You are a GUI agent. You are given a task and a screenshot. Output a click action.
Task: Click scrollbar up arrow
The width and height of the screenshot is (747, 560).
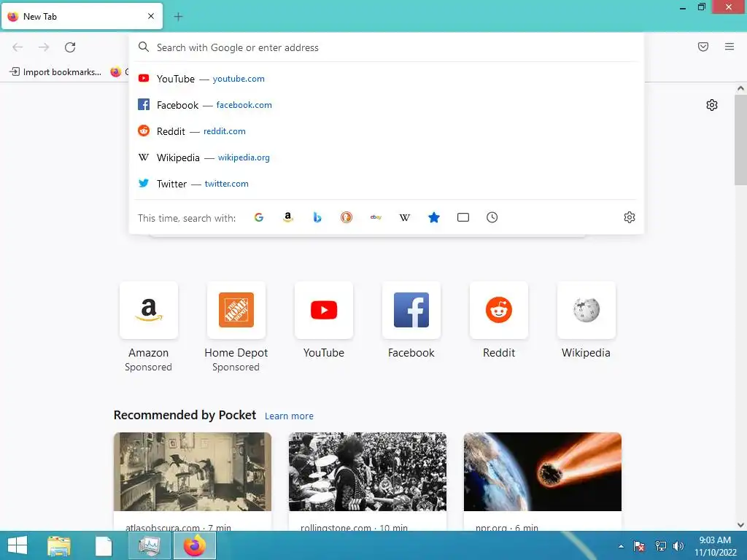[x=740, y=88]
